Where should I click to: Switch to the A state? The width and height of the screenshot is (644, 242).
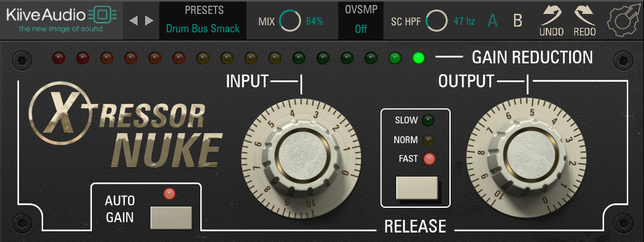(492, 20)
